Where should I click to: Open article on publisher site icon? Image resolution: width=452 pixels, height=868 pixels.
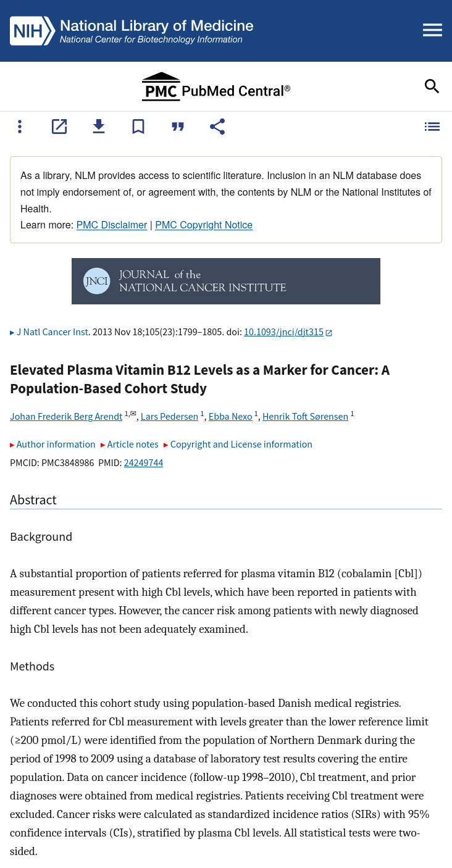tap(59, 127)
